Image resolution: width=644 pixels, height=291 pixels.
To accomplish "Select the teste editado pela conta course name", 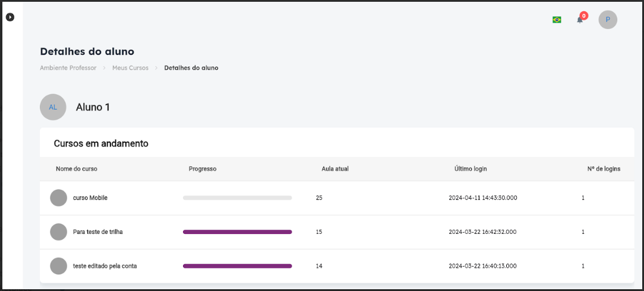I will pos(105,267).
